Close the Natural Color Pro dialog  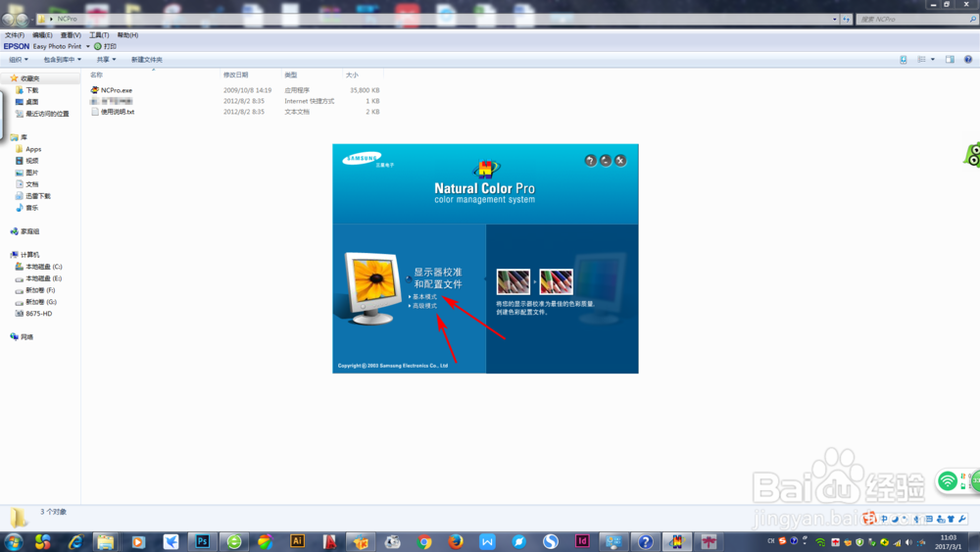pyautogui.click(x=620, y=161)
